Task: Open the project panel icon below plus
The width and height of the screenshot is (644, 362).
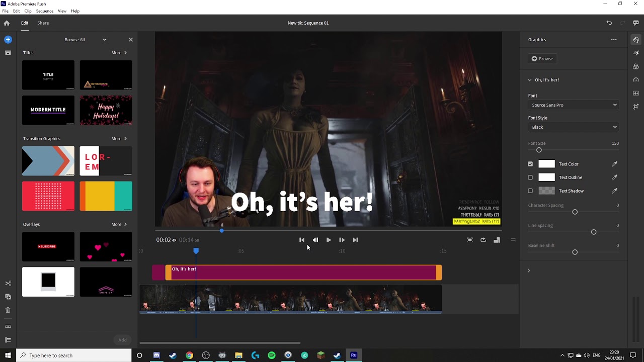Action: coord(8,53)
